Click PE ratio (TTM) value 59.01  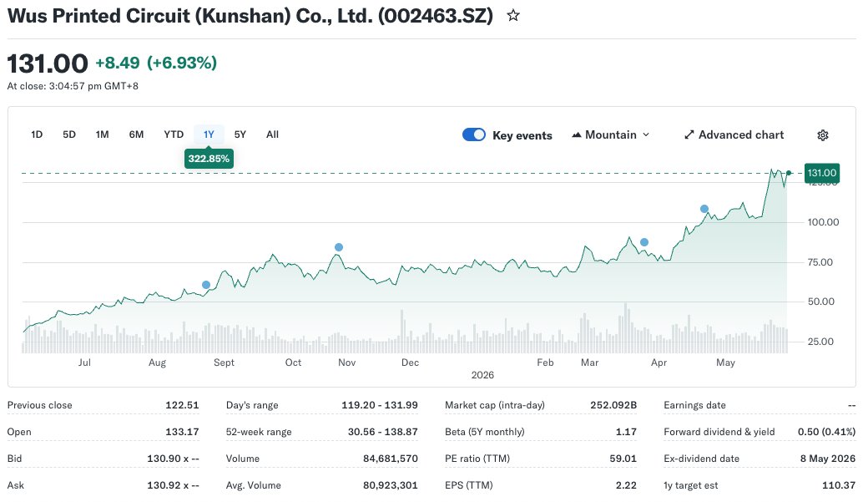[x=623, y=459]
